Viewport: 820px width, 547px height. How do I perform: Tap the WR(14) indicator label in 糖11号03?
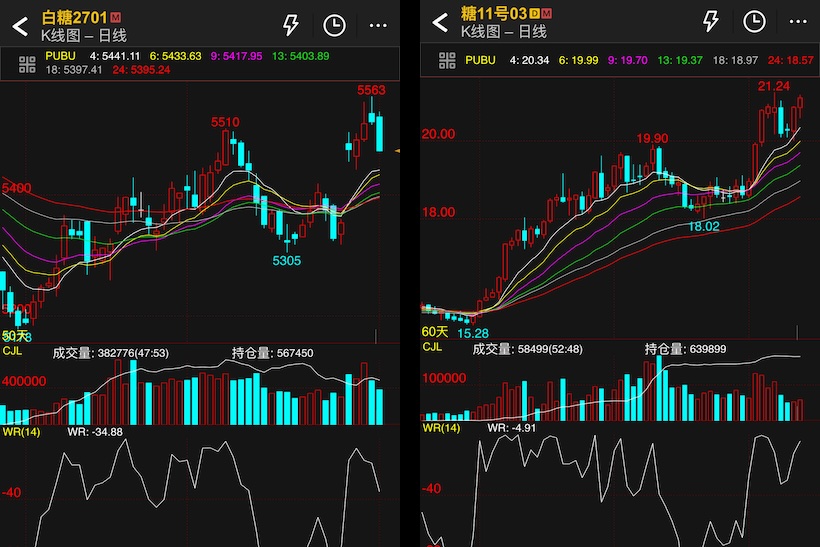pos(441,428)
